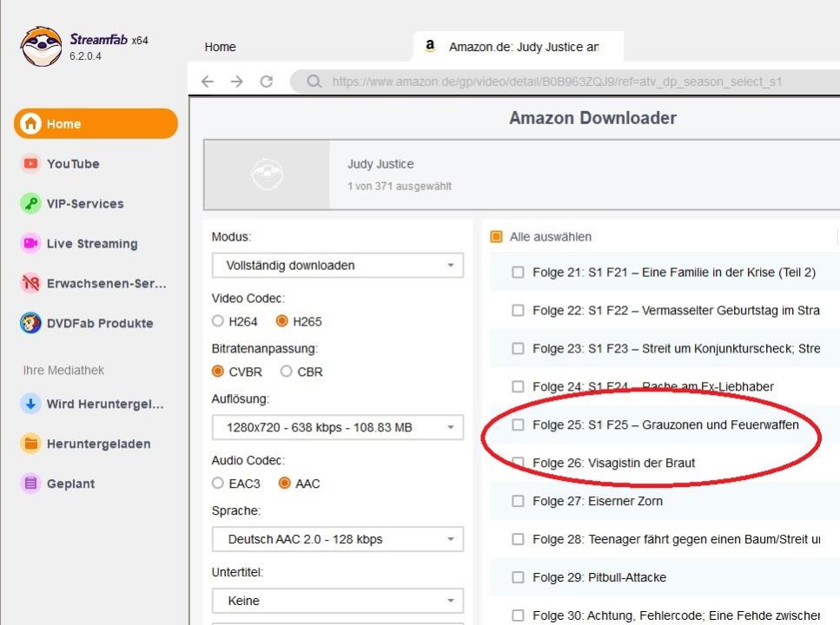Click the Heruntergeladen folder icon
This screenshot has height=625, width=840.
coord(30,444)
